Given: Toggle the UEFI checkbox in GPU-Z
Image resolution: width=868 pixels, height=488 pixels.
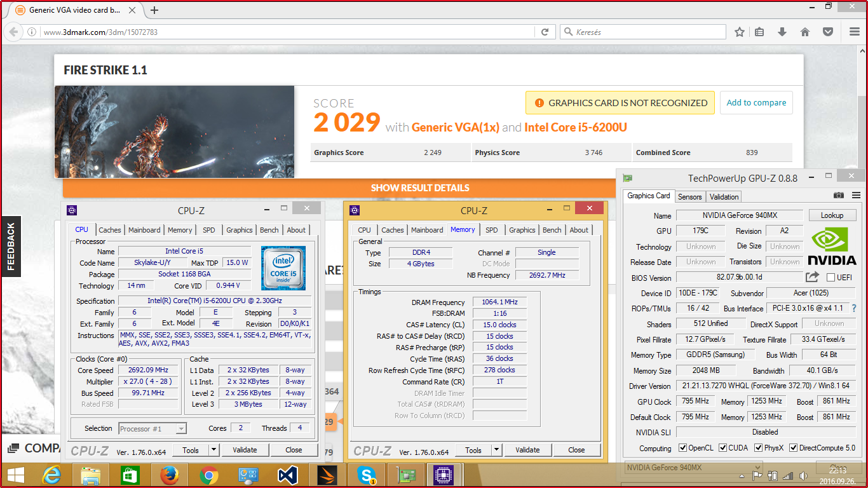Looking at the screenshot, I should 831,278.
